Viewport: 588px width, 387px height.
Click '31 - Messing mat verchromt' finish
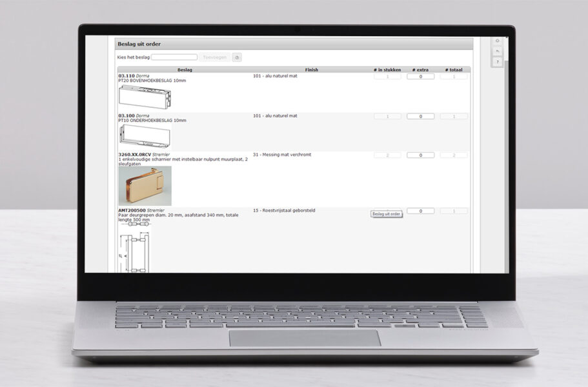click(x=282, y=154)
